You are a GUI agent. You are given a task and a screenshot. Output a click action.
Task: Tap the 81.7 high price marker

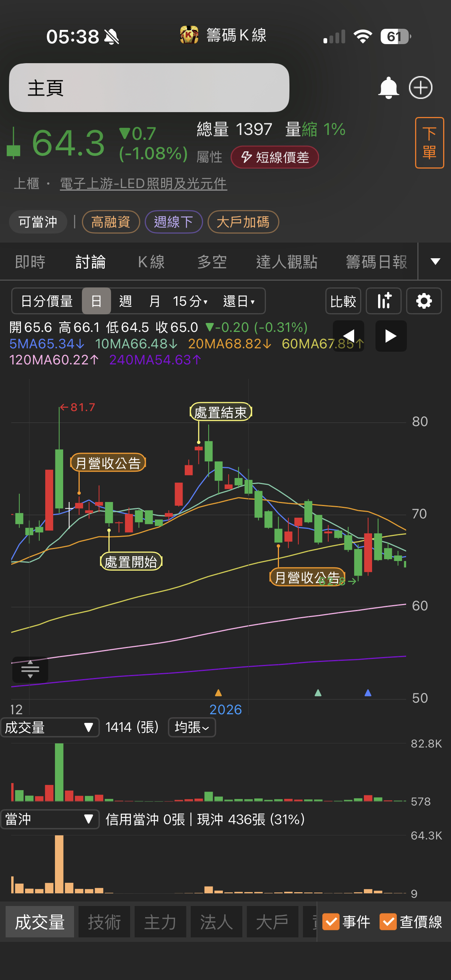(78, 407)
